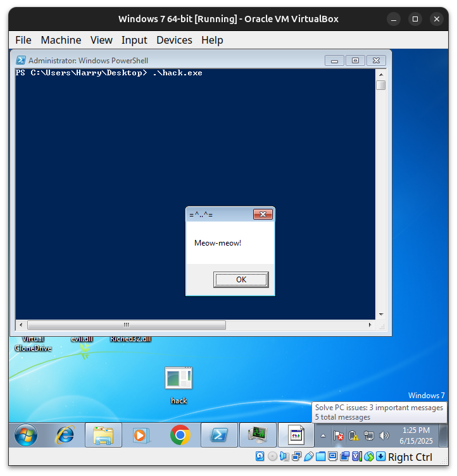Viewport: 457px width, 476px height.
Task: Select the evil.dll desktop label
Action: point(82,339)
